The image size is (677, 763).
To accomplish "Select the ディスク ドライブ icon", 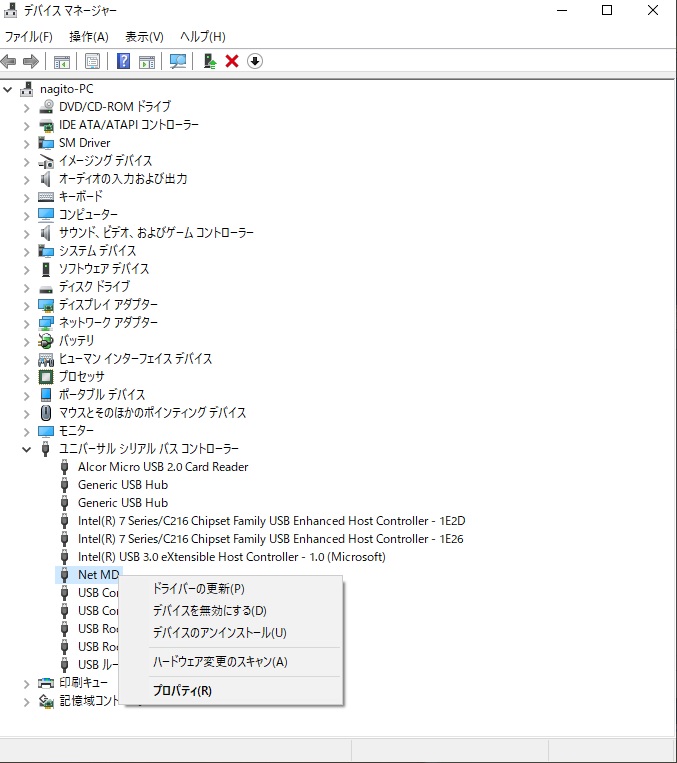I will coord(46,289).
